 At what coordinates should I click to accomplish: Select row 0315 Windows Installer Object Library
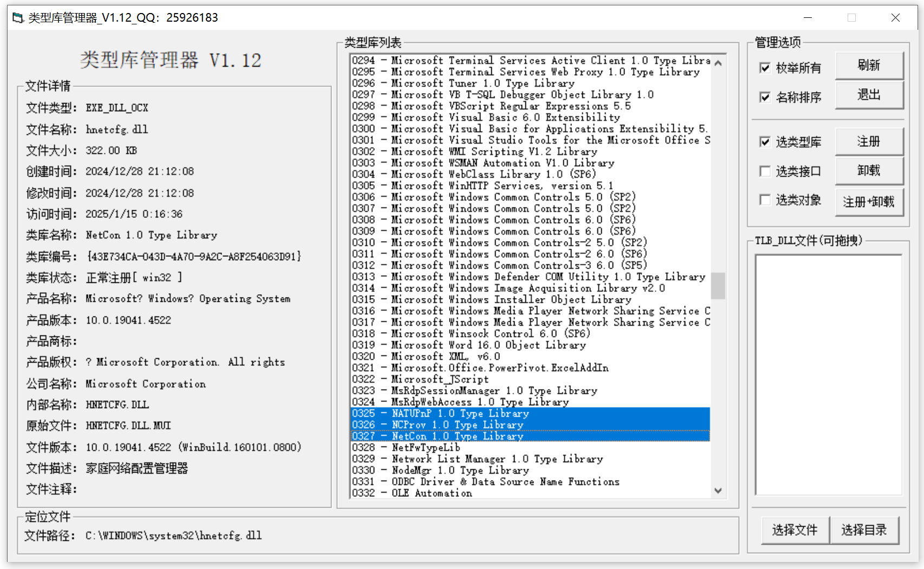tap(530, 299)
